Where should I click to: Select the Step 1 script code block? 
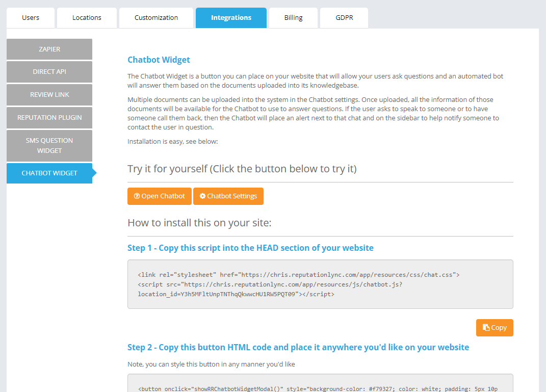(x=320, y=284)
